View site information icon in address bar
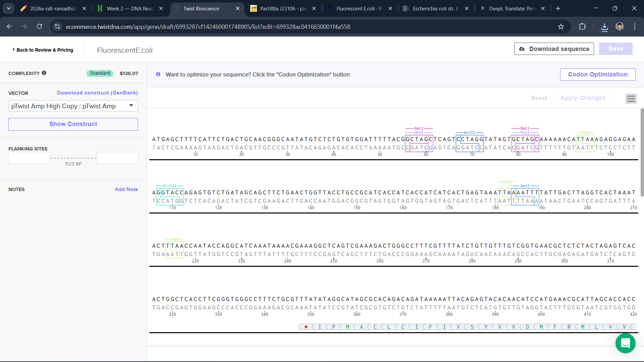Viewport: 644px width, 362px height. [x=57, y=27]
